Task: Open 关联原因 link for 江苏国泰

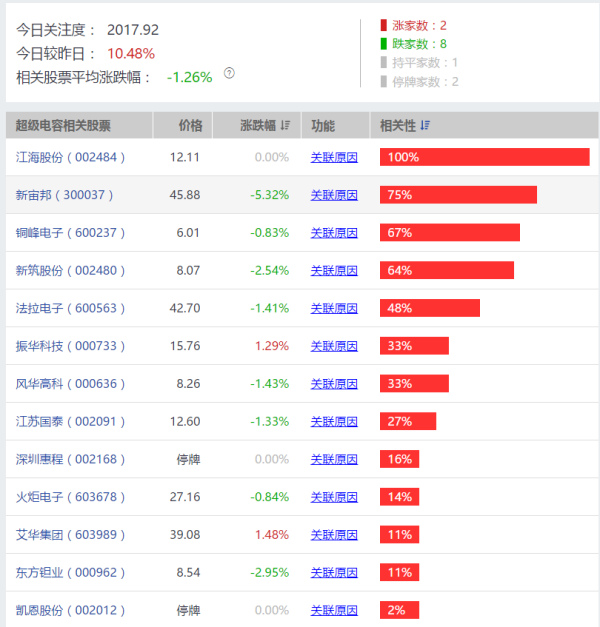Action: click(334, 421)
